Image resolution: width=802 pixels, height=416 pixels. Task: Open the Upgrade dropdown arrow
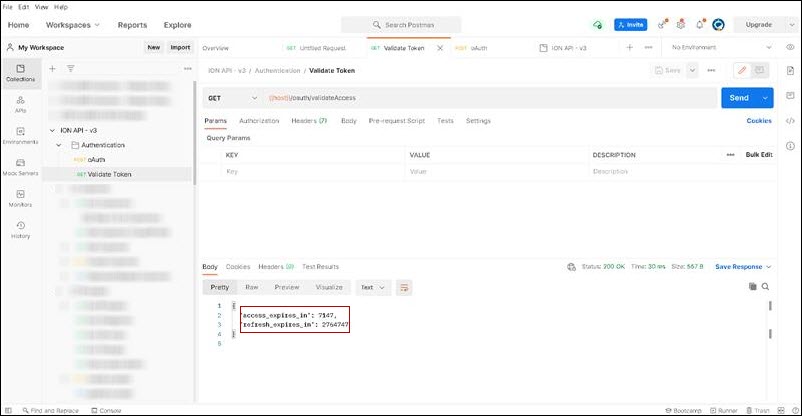point(792,25)
